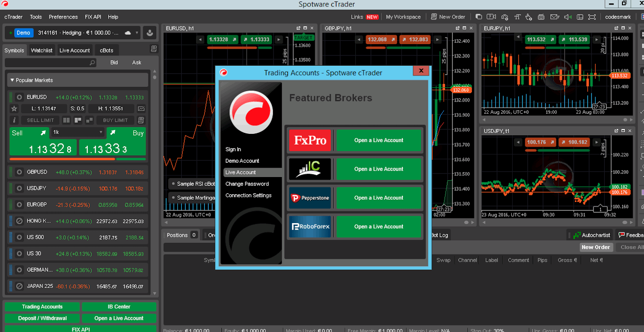644x332 pixels.
Task: Click the panel layout icon in top toolbar
Action: [580, 17]
